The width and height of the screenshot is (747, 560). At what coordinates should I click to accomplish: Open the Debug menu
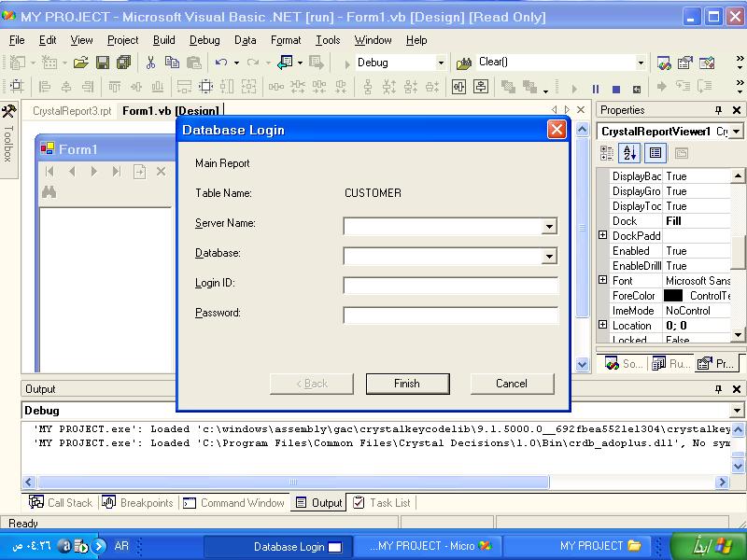click(204, 40)
